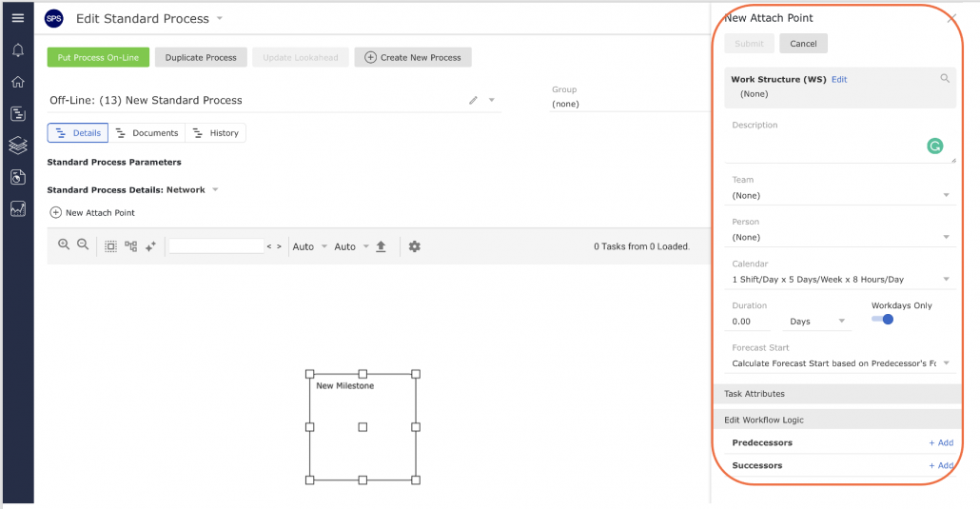The image size is (980, 509).
Task: Open the task list sidebar icon
Action: tap(18, 114)
